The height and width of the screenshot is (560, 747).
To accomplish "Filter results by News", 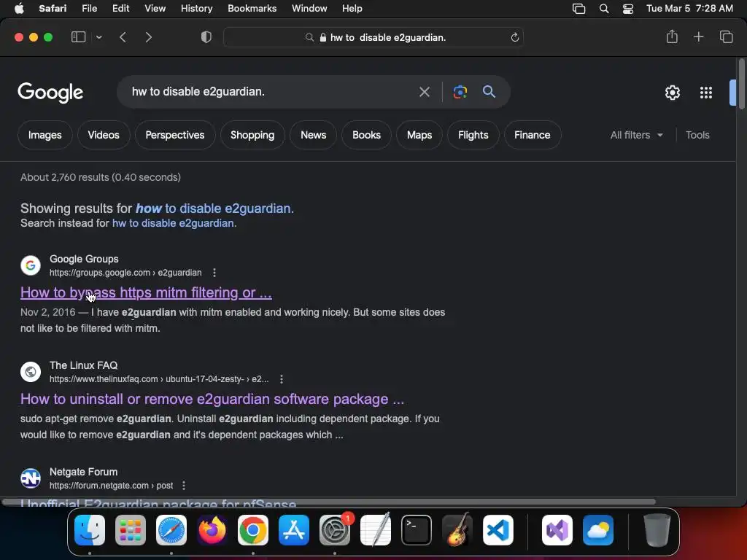I will 313,135.
